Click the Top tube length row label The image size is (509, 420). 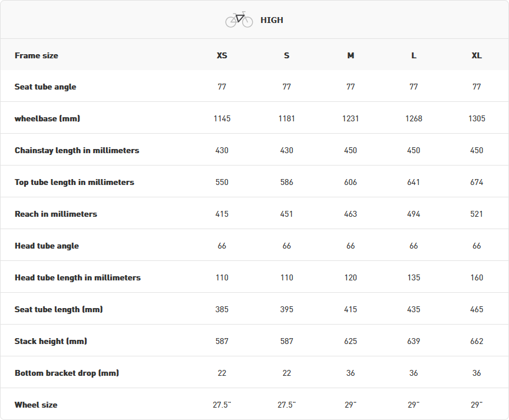74,182
